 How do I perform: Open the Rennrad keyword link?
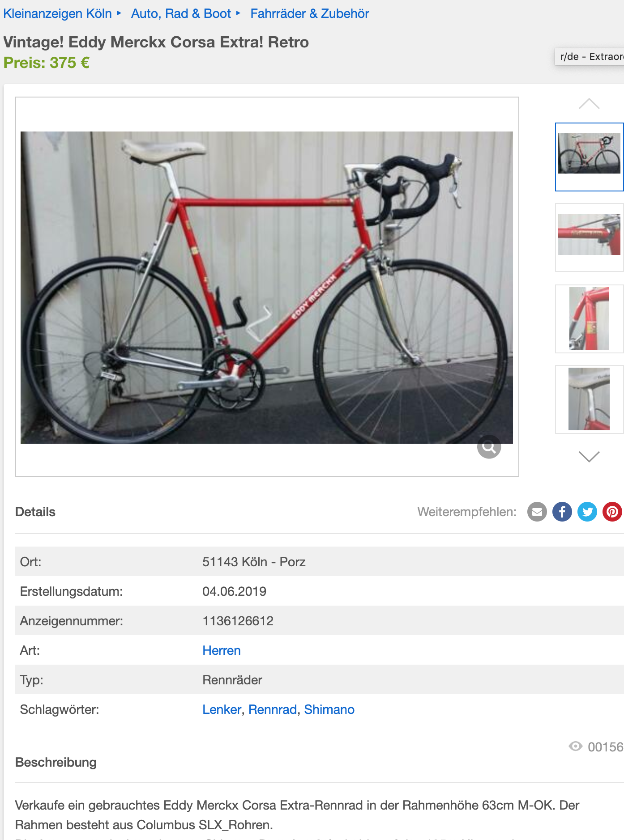(x=273, y=709)
